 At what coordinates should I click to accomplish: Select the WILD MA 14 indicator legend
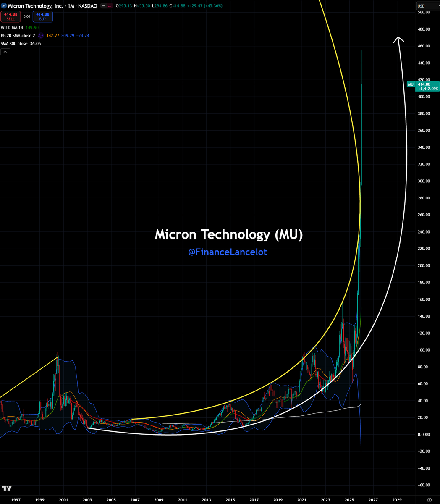pyautogui.click(x=12, y=27)
